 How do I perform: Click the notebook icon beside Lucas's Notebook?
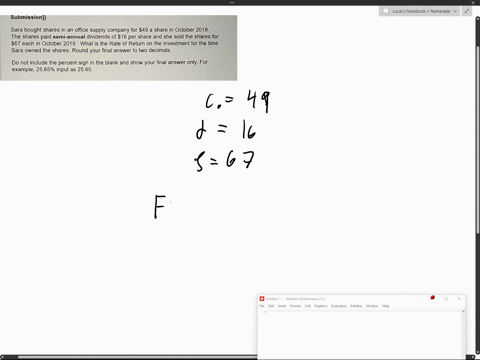click(x=386, y=11)
